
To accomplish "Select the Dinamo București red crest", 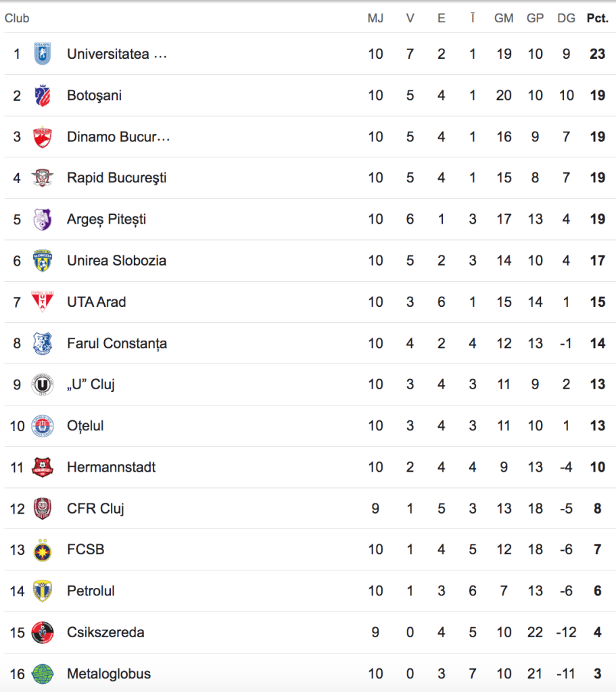I will point(43,137).
